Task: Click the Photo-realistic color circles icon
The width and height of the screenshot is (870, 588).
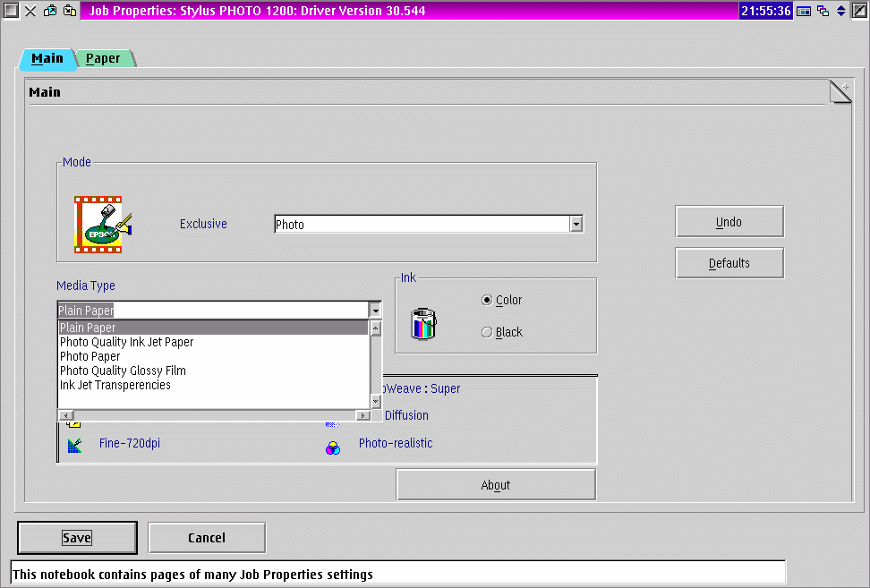Action: click(333, 447)
